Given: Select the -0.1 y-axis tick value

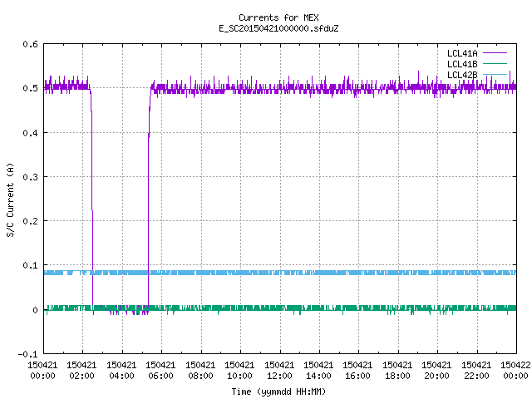Looking at the screenshot, I should (x=27, y=354).
